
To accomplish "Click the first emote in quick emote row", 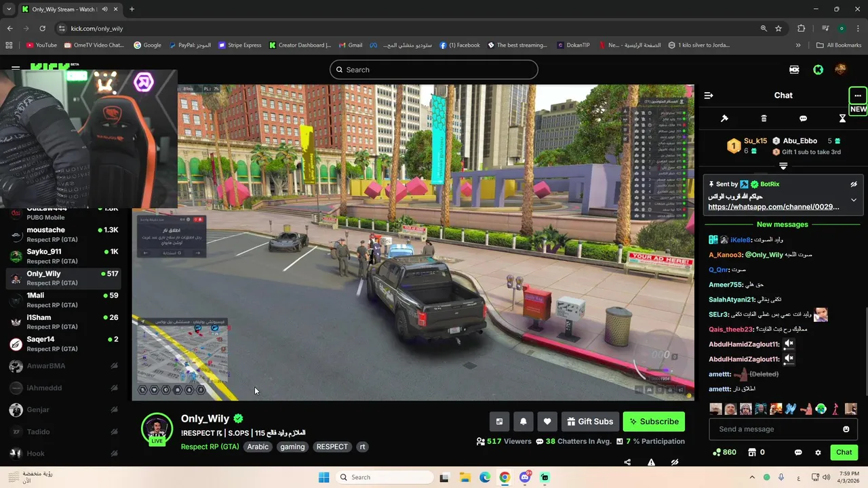I will (x=715, y=409).
